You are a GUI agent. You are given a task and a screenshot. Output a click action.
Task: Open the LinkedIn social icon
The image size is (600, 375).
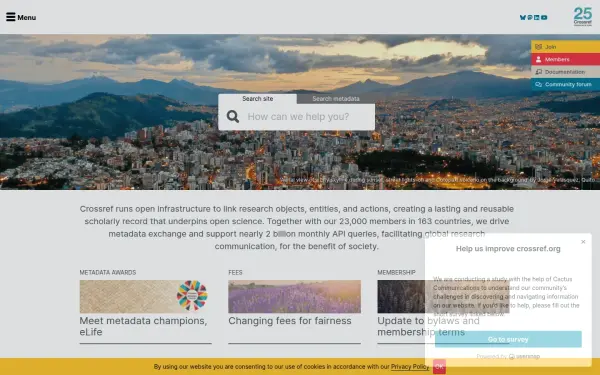point(537,17)
